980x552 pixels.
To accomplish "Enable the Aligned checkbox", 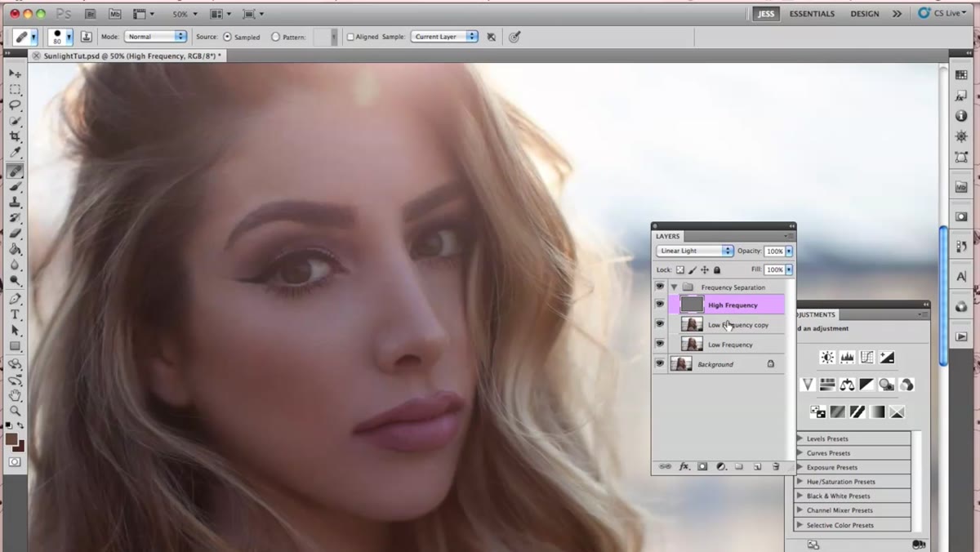I will coord(350,37).
